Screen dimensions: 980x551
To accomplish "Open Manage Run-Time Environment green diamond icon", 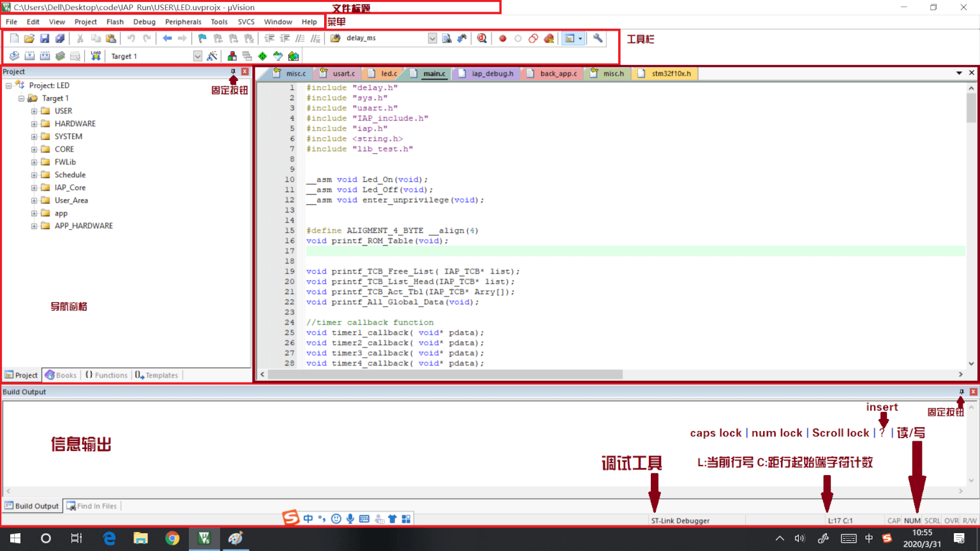I will 262,56.
